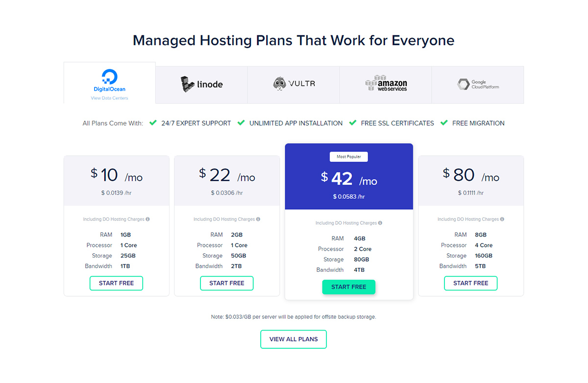Click the Amazon Web Services logo
The image size is (588, 383).
pyautogui.click(x=386, y=84)
